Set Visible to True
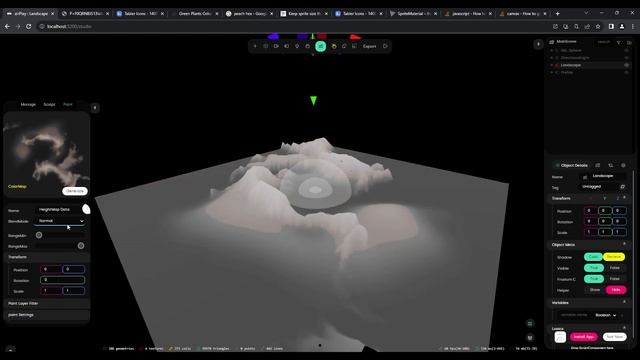The image size is (640, 360). tap(593, 268)
